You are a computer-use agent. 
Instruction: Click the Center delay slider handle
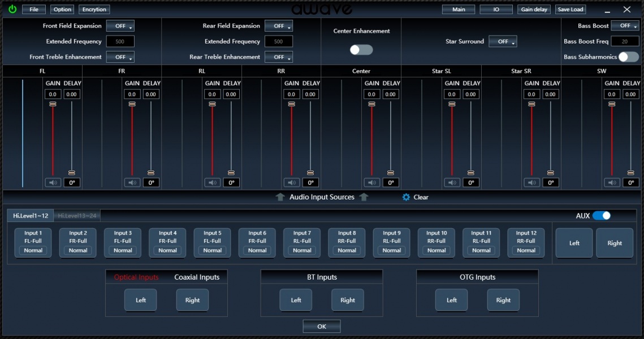point(391,173)
